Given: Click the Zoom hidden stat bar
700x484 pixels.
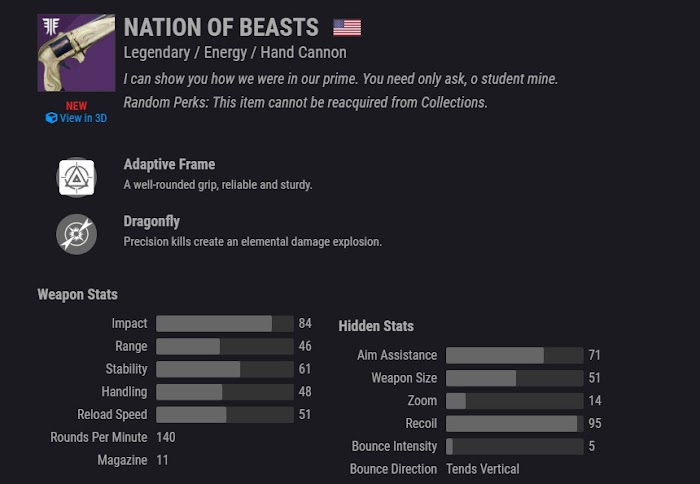Looking at the screenshot, I should [x=514, y=401].
